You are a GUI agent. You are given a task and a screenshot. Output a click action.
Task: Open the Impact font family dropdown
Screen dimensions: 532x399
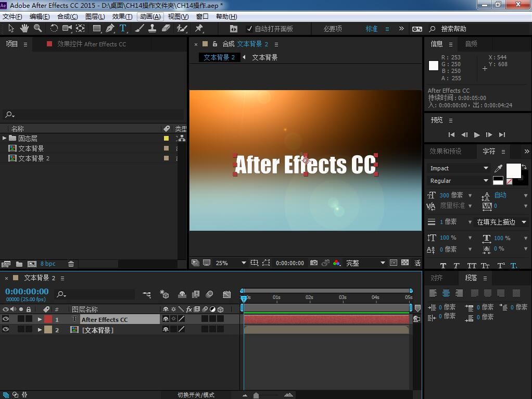(458, 168)
